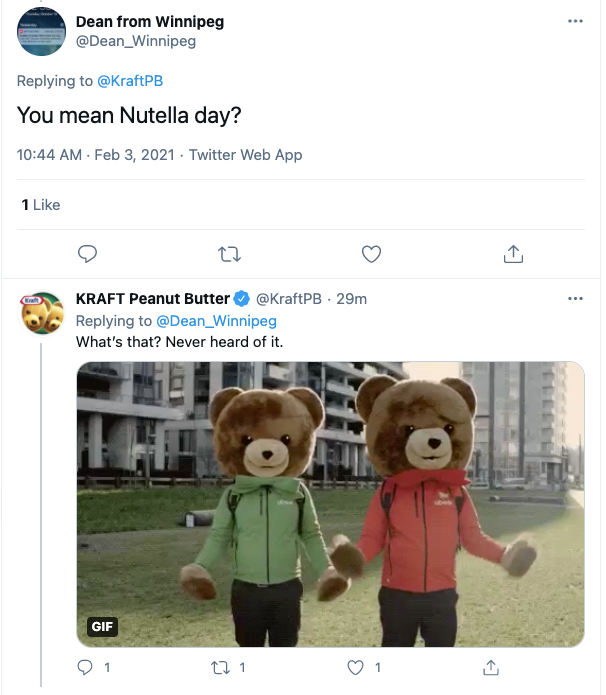Open more options for Dean's tweet
Screen dimensions: 606x695
point(575,21)
